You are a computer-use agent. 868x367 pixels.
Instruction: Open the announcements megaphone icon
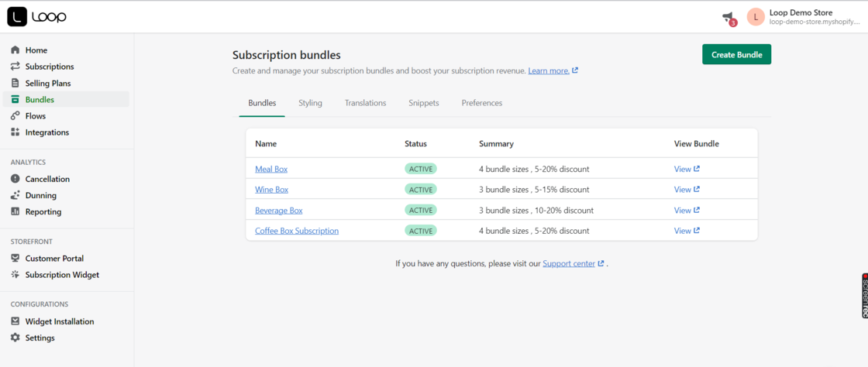click(x=728, y=17)
